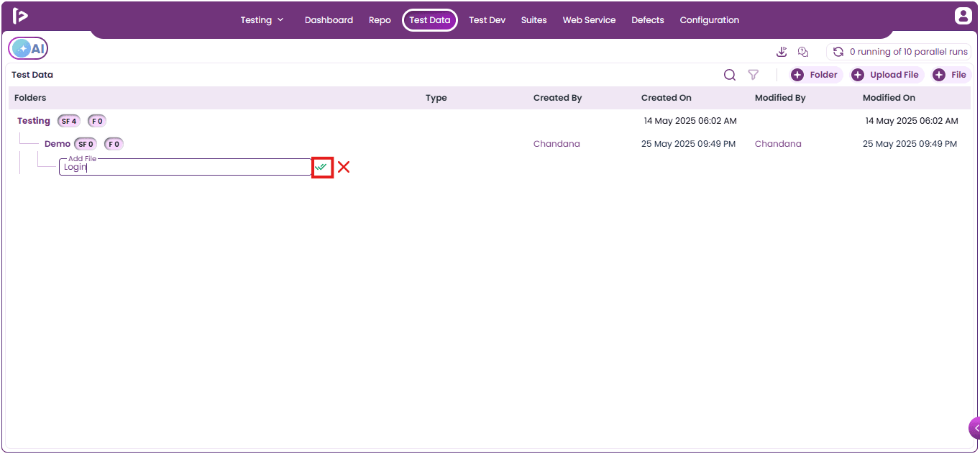The image size is (980, 454).
Task: Click the SF 4 badge on Testing
Action: (x=70, y=121)
